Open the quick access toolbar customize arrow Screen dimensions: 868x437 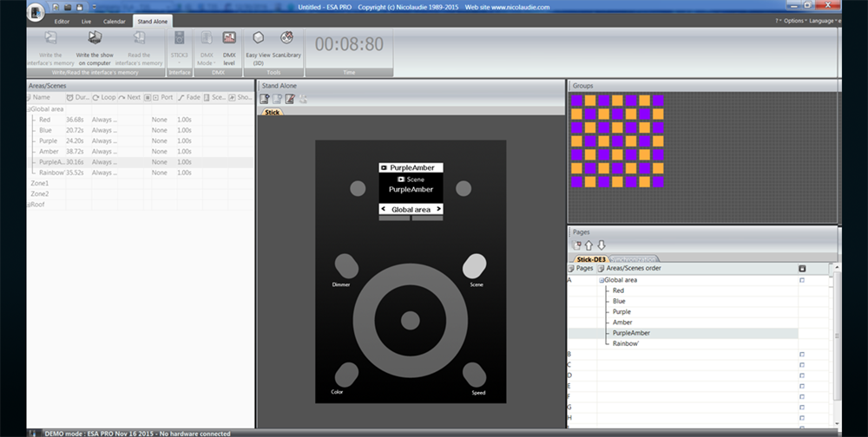coord(94,7)
